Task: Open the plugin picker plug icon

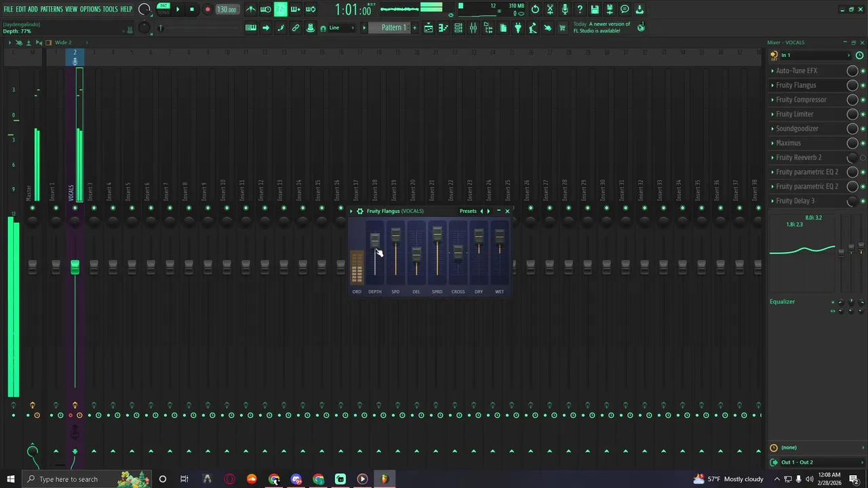Action: point(517,28)
